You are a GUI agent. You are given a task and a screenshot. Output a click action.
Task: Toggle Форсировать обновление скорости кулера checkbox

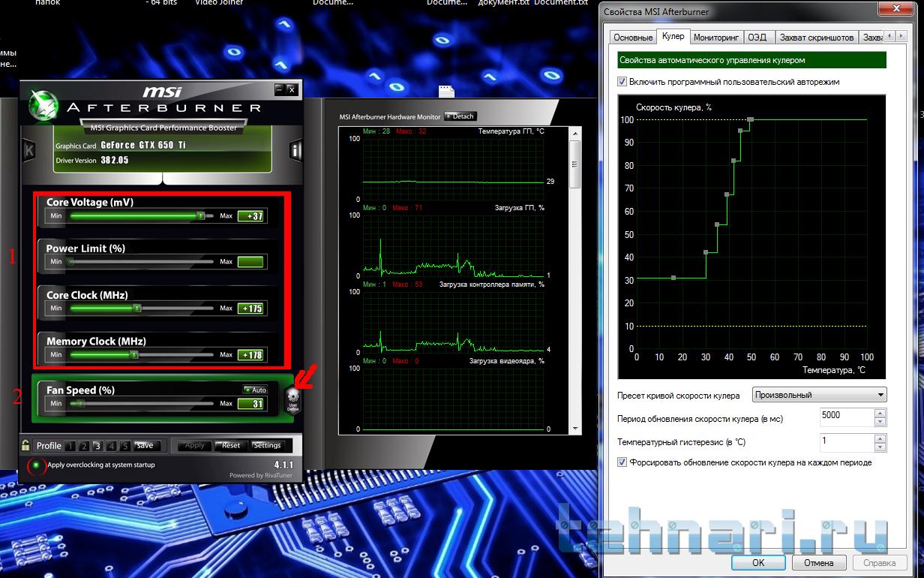click(622, 462)
